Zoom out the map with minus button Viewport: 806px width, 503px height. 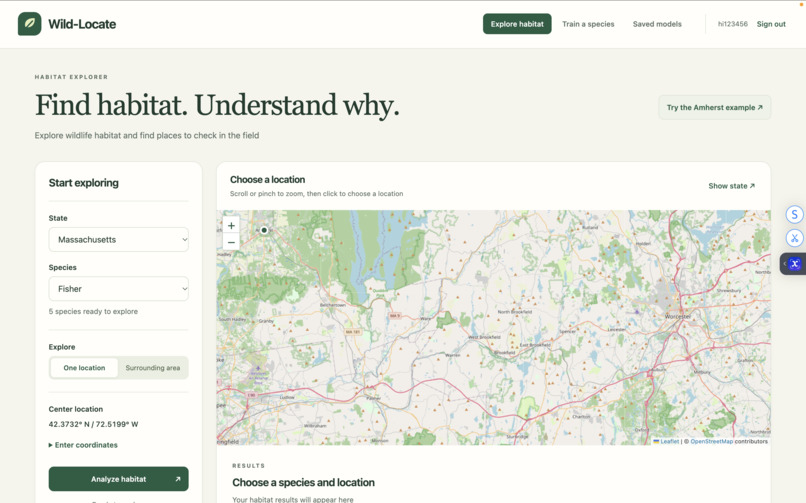231,242
